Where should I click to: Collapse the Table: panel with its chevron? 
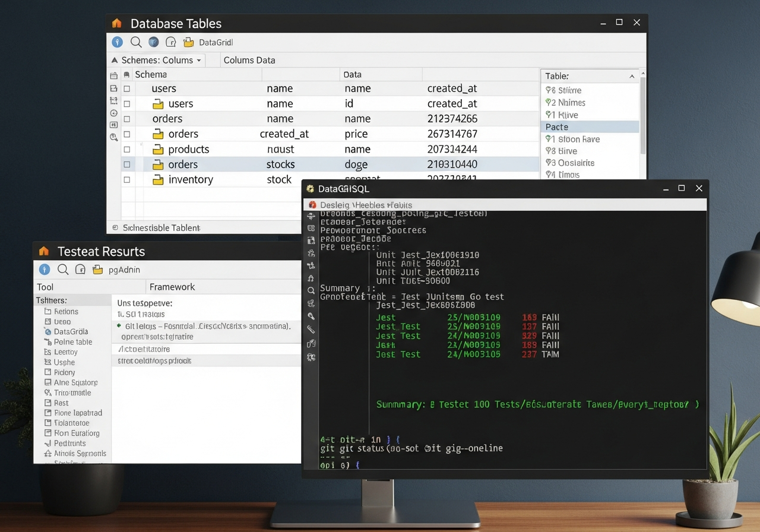(x=632, y=76)
